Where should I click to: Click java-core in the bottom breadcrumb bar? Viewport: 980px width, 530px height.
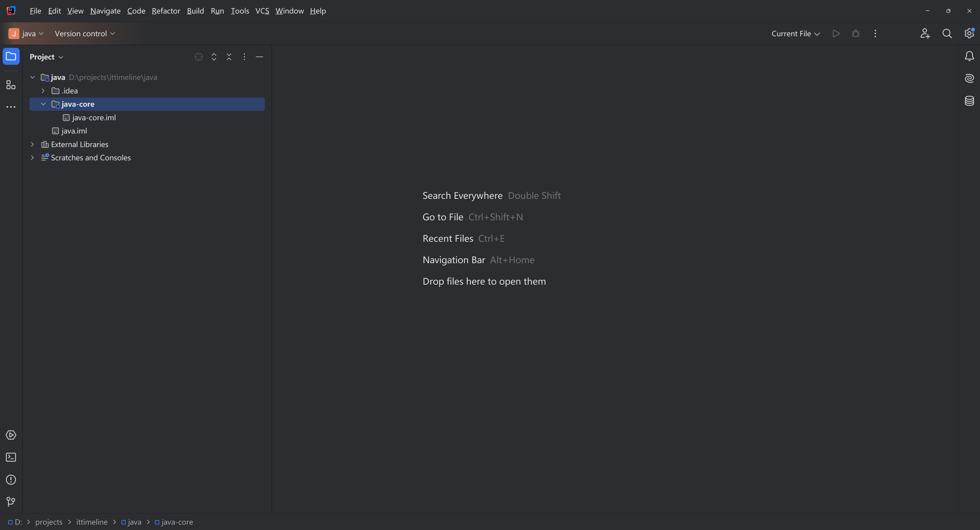coord(177,522)
